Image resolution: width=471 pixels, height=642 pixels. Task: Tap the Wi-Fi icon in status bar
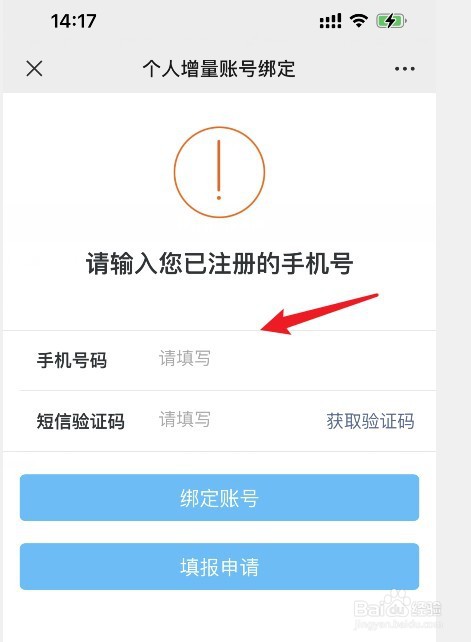pos(358,20)
